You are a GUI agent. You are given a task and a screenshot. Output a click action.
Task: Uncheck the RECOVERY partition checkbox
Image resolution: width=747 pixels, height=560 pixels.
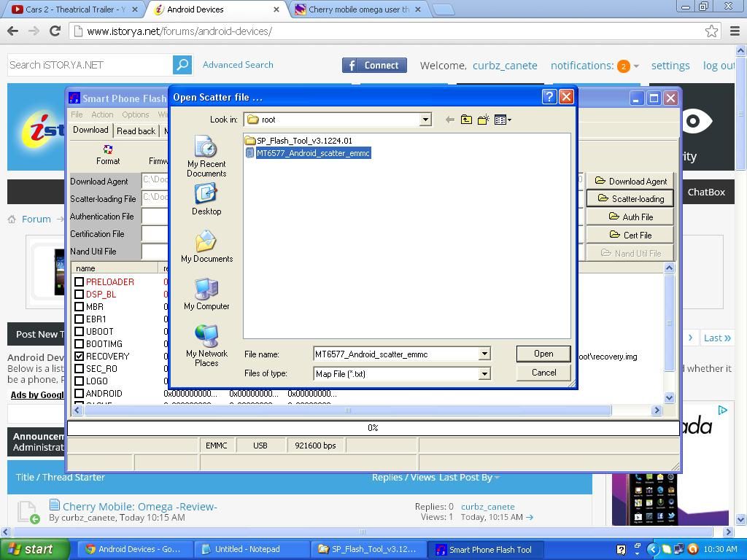79,356
